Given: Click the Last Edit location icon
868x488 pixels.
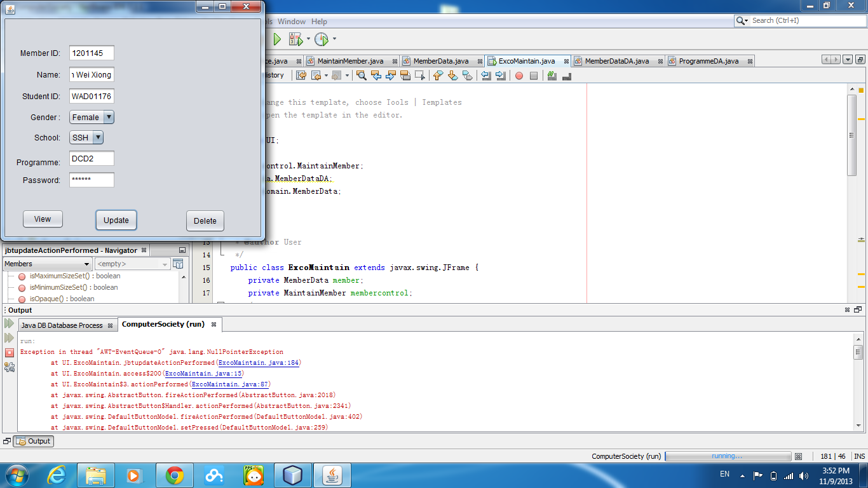Looking at the screenshot, I should [301, 76].
